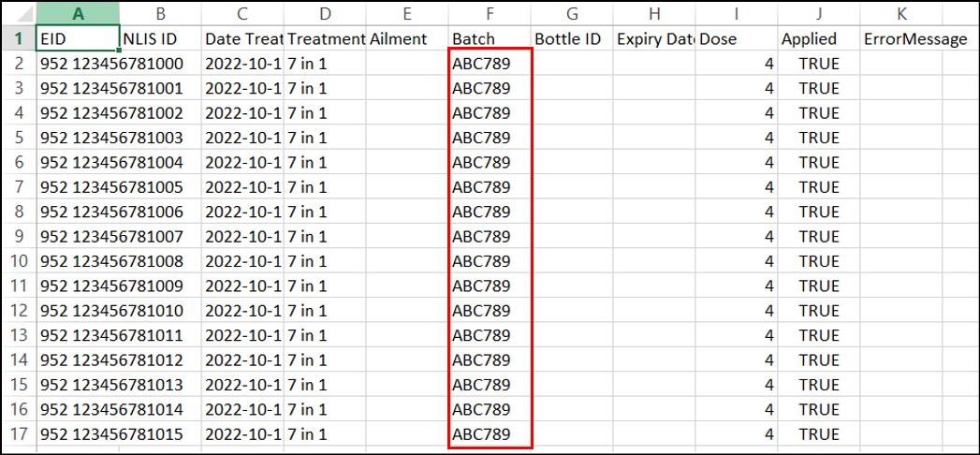Click row 5 header number
The height and width of the screenshot is (455, 980).
pyautogui.click(x=18, y=138)
